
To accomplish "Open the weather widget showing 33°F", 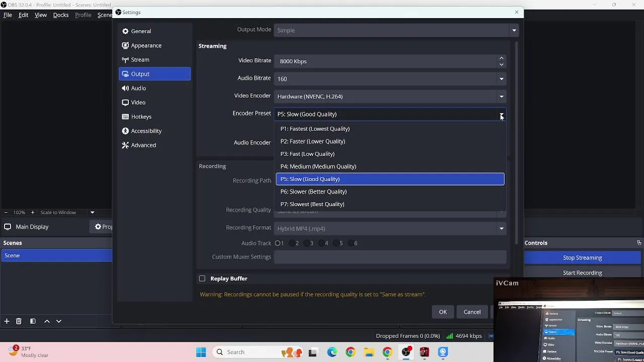I will pyautogui.click(x=28, y=351).
